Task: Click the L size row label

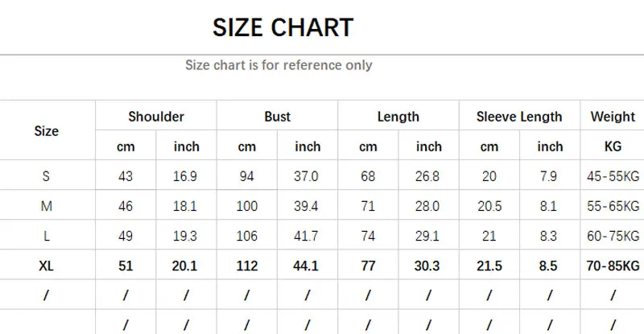Action: 47,236
